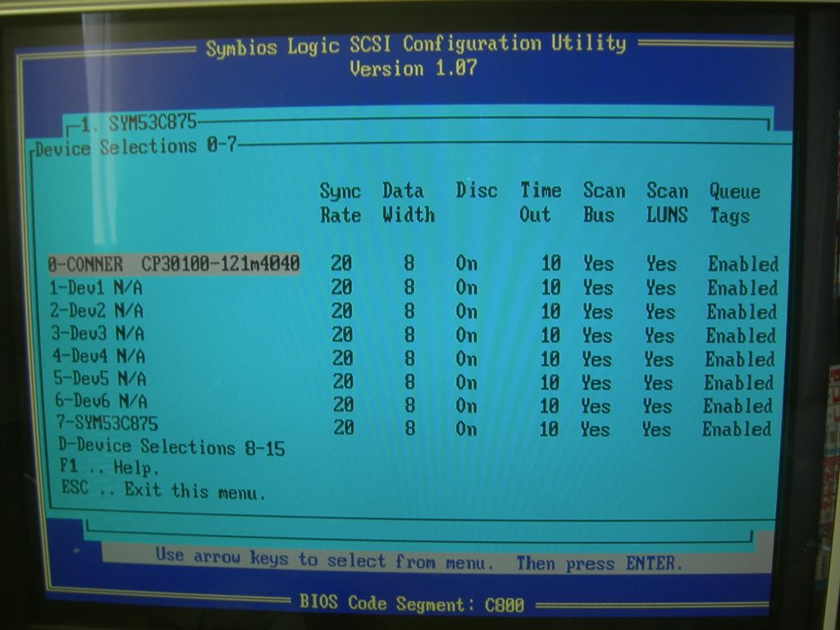Click Disc On in 7-SYM53C875 row
This screenshot has width=840, height=630.
point(467,428)
